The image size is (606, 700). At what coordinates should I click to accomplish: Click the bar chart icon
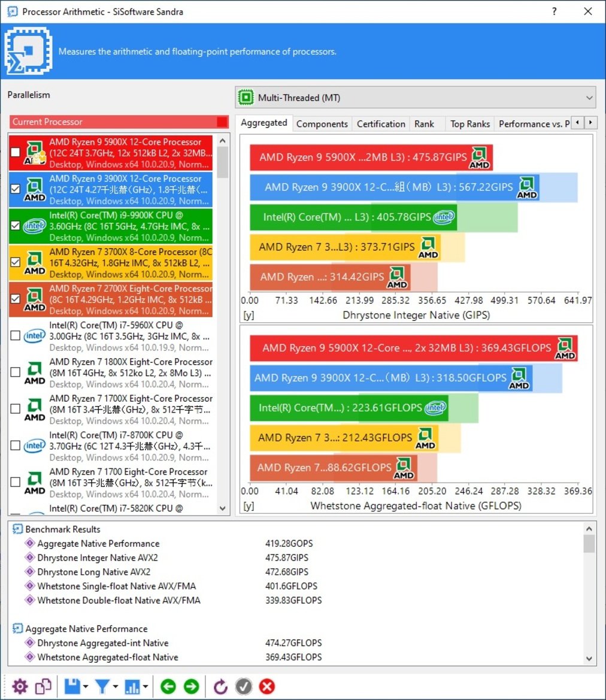[132, 687]
